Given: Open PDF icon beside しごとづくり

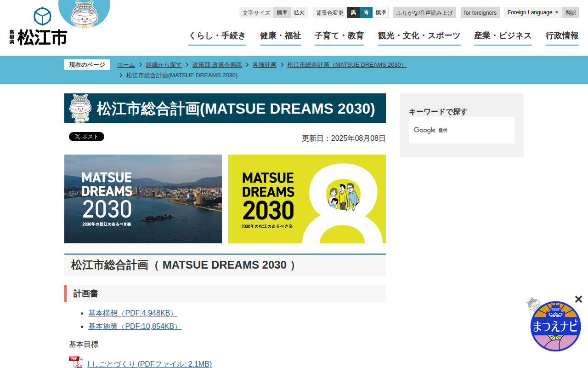Looking at the screenshot, I should click(76, 362).
